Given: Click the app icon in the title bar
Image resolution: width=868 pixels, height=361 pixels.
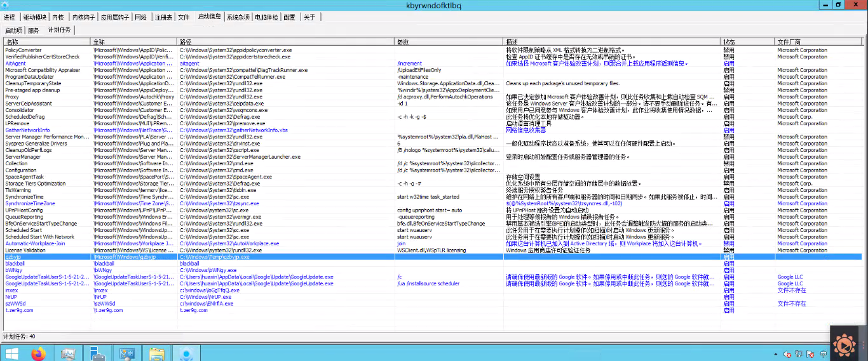Looking at the screenshot, I should point(5,4).
